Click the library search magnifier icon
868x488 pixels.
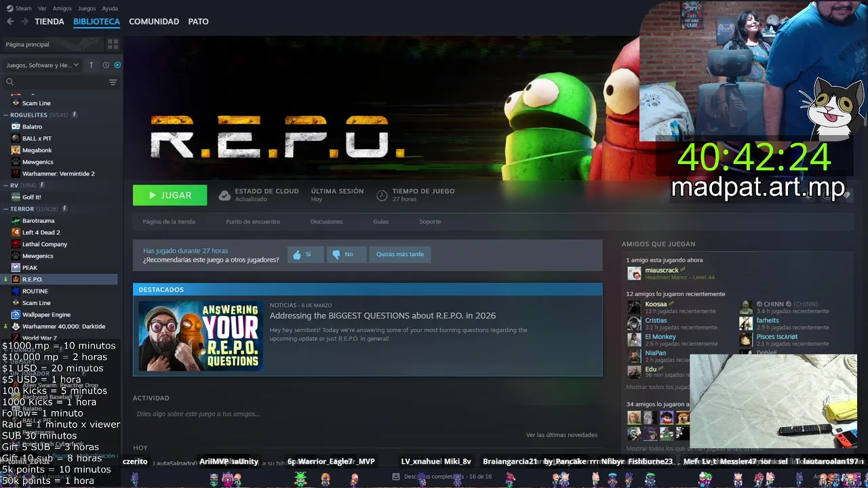click(x=9, y=82)
